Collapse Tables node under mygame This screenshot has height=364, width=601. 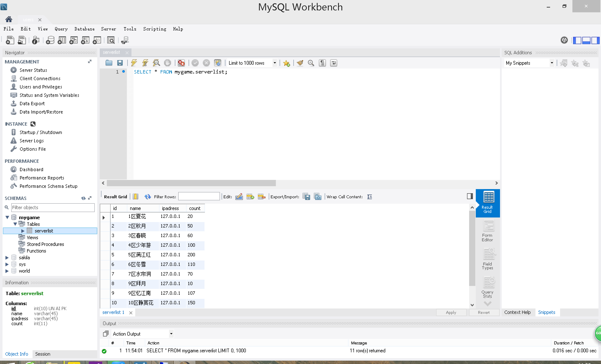pyautogui.click(x=15, y=224)
